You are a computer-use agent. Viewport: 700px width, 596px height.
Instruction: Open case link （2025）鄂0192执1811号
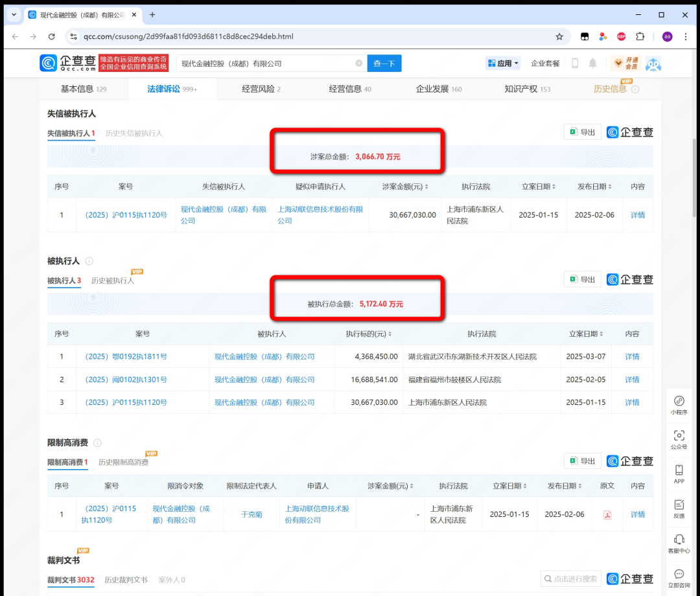[126, 357]
